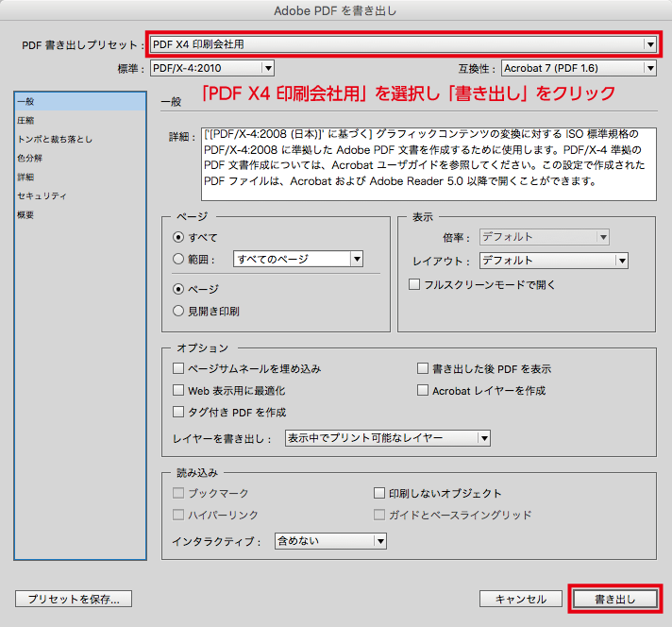Select the 見開き印刷 radio button
The height and width of the screenshot is (627, 672).
pyautogui.click(x=178, y=311)
